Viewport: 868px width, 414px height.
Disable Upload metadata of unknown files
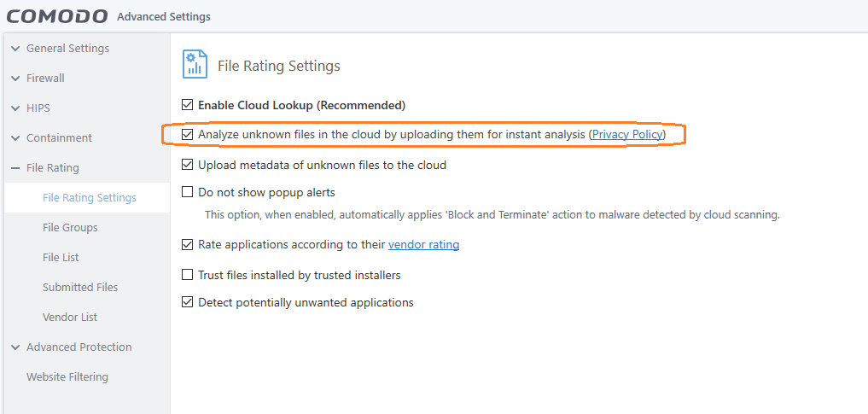pyautogui.click(x=188, y=165)
